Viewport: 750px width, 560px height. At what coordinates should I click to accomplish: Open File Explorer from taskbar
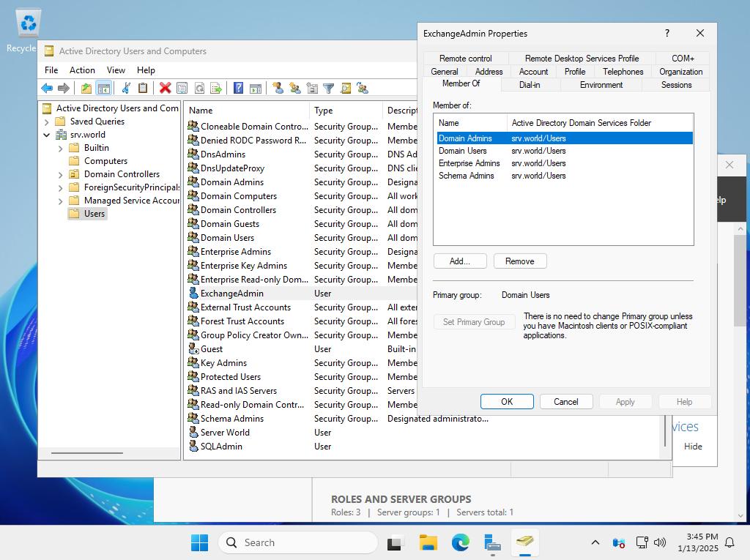click(428, 542)
